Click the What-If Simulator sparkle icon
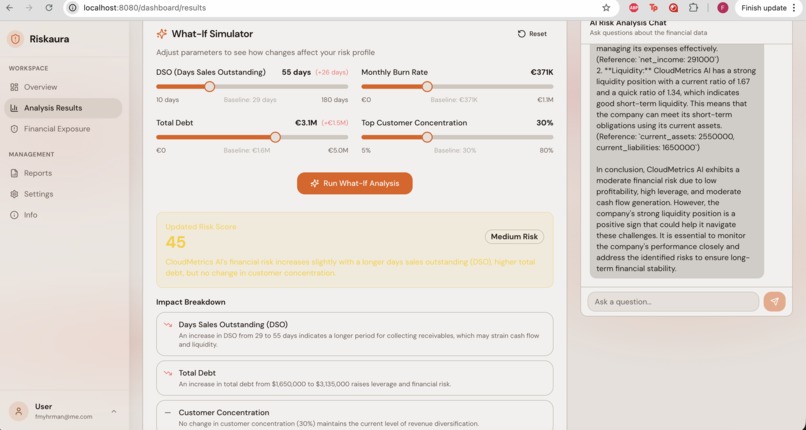Viewport: 806px width, 430px height. [162, 34]
